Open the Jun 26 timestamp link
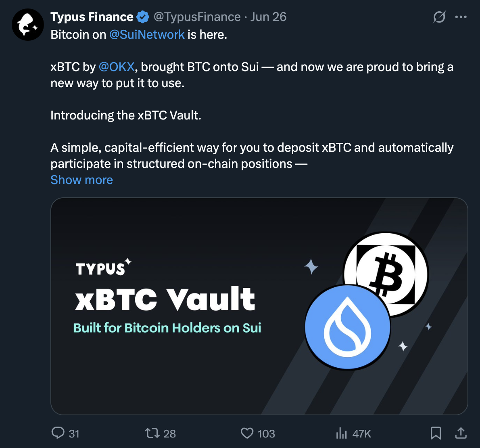The width and height of the screenshot is (480, 448). [x=268, y=17]
